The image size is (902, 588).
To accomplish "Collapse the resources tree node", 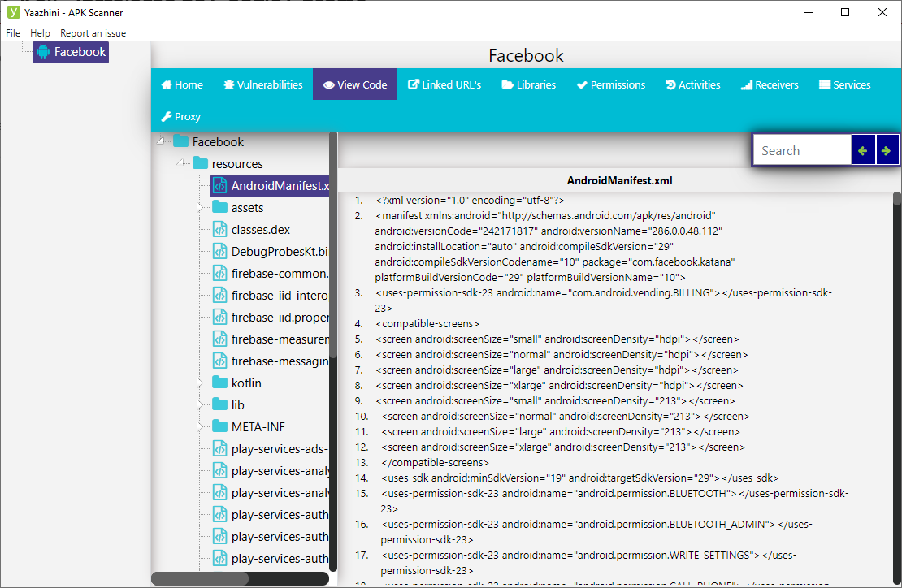I will tap(180, 163).
